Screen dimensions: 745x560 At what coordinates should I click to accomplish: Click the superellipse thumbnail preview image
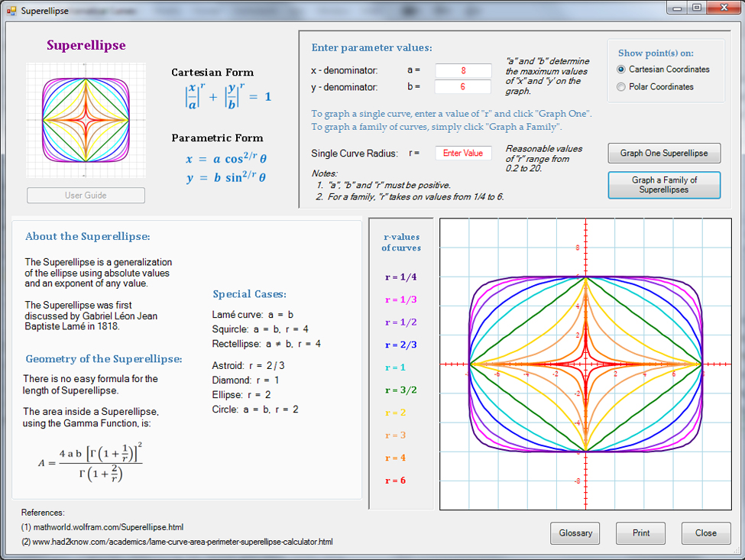coord(86,120)
